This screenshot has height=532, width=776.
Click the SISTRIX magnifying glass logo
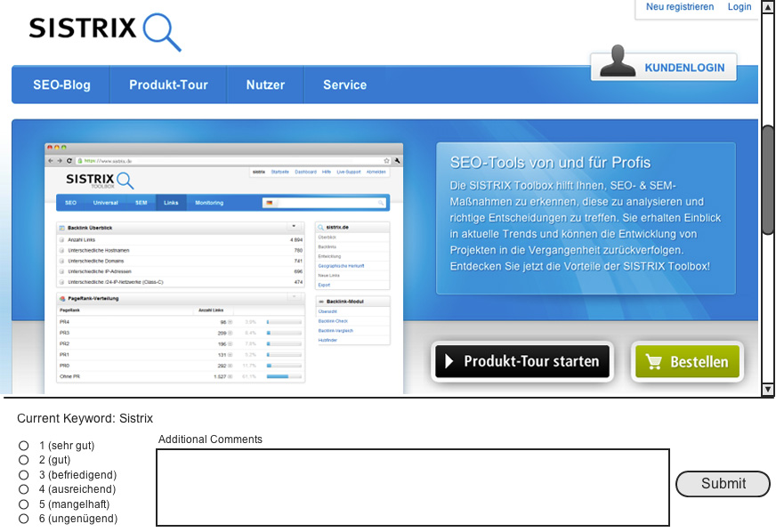[x=161, y=31]
